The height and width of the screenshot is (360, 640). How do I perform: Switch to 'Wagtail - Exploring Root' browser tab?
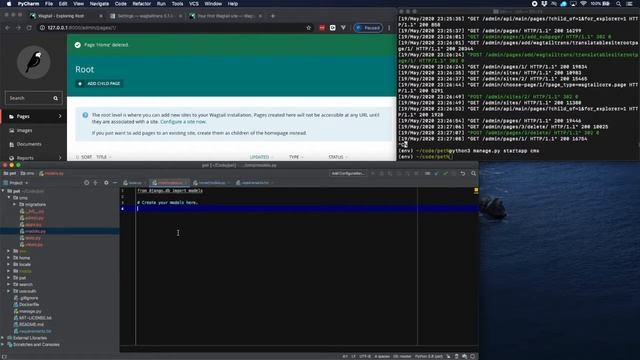tap(65, 16)
